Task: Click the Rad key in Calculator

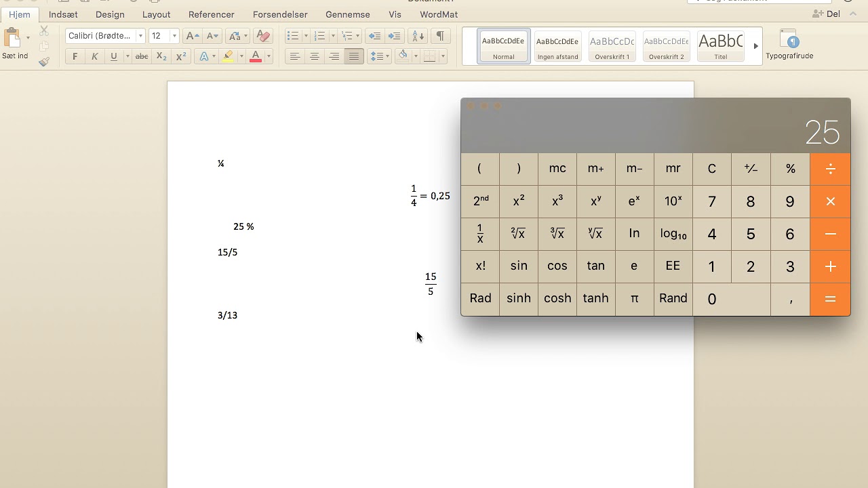Action: click(480, 299)
